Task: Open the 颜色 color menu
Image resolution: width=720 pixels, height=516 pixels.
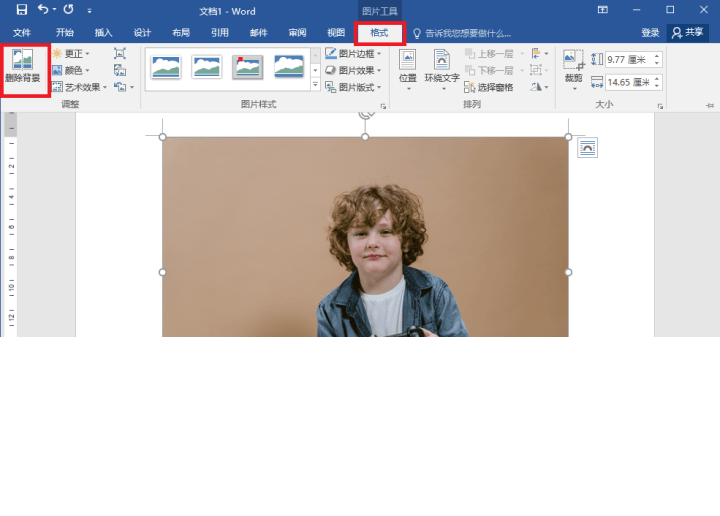Action: point(71,70)
